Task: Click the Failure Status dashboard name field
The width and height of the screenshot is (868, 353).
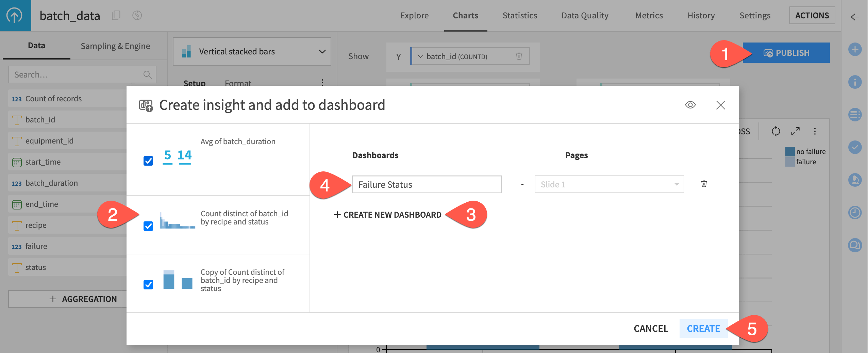Action: (x=427, y=184)
